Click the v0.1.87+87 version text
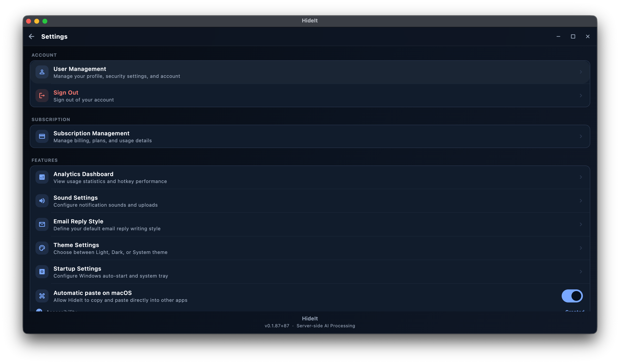The width and height of the screenshot is (620, 364). click(277, 326)
